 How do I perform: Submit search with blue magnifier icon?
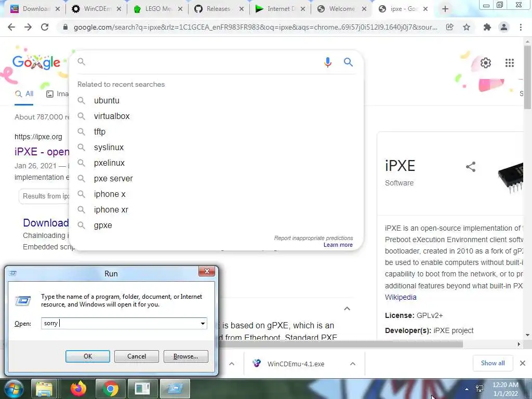pyautogui.click(x=348, y=62)
